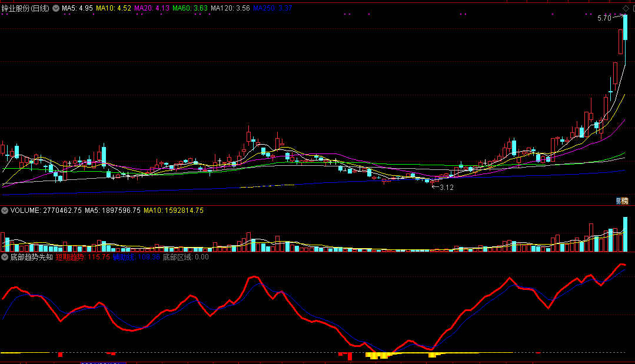Select the MA5: 4.95 moving average label
This screenshot has height=364, width=635.
click(77, 8)
